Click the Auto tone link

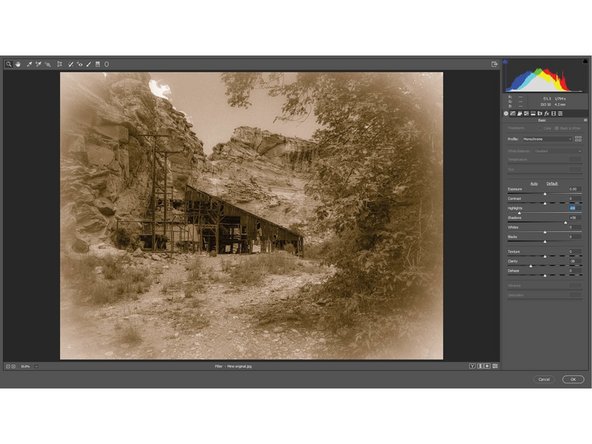[x=534, y=183]
